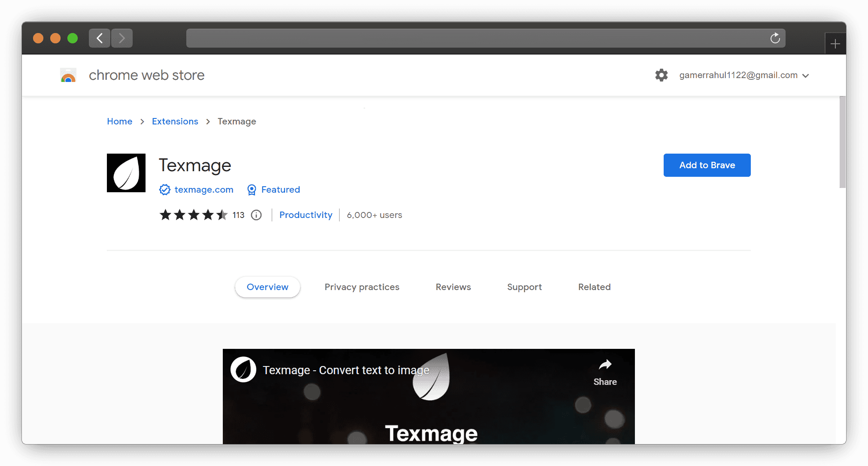Image resolution: width=868 pixels, height=466 pixels.
Task: Open the Related tab
Action: click(x=595, y=287)
